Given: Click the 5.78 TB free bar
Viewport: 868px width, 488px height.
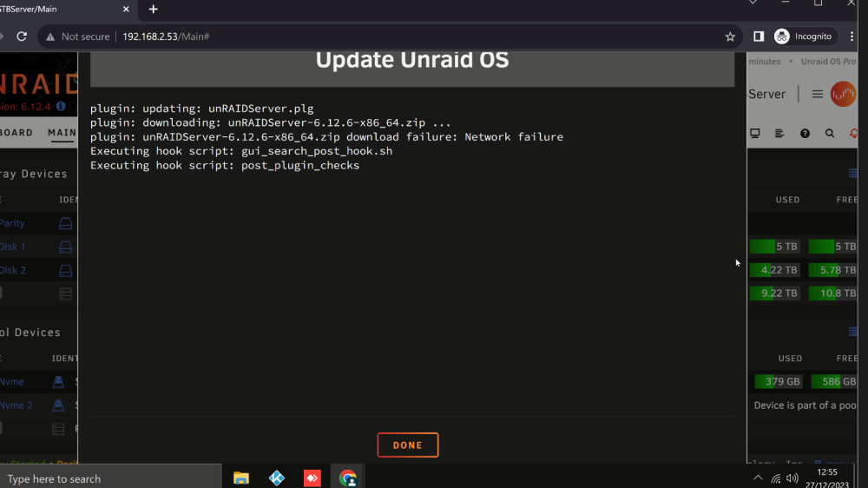Looking at the screenshot, I should 832,270.
